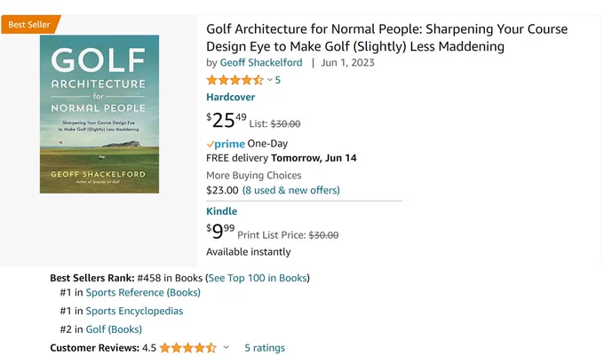The width and height of the screenshot is (604, 364).
Task: Expand the rating breakdown chevron beside stars
Action: 270,80
